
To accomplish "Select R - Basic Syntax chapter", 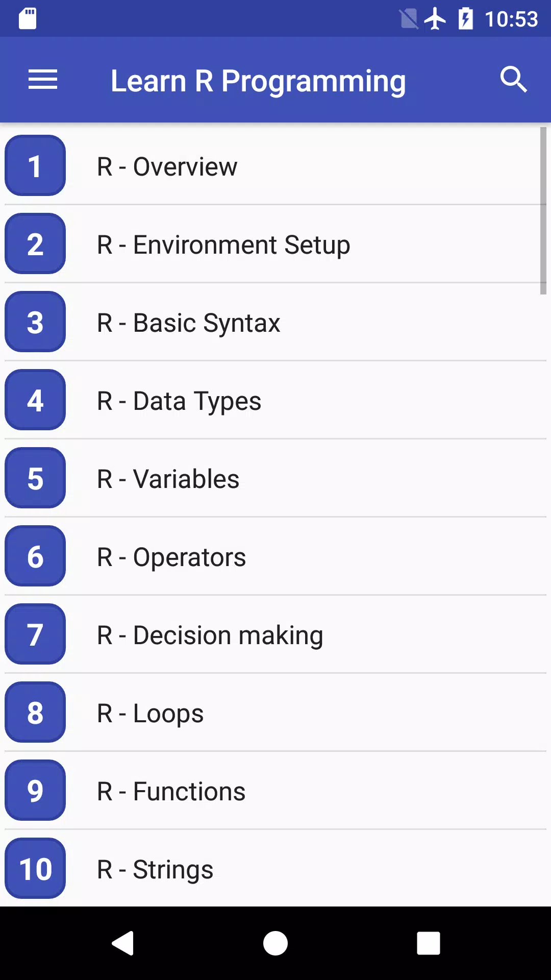I will [275, 323].
